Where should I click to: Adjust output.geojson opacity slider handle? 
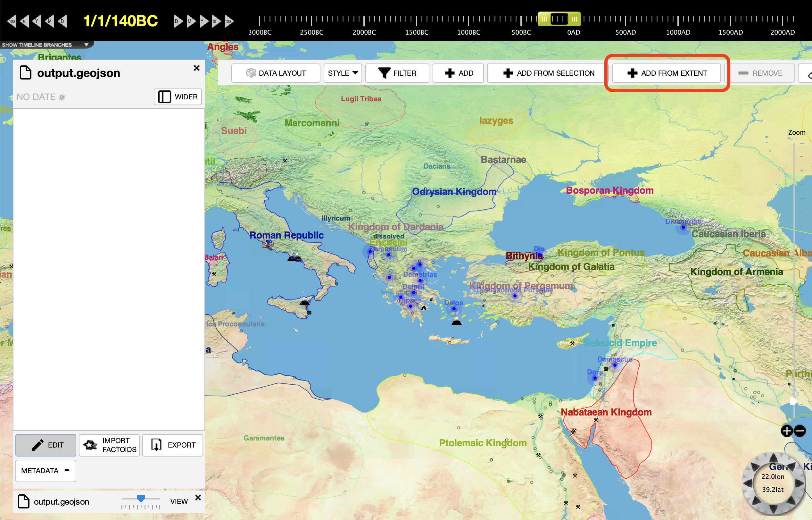click(141, 499)
